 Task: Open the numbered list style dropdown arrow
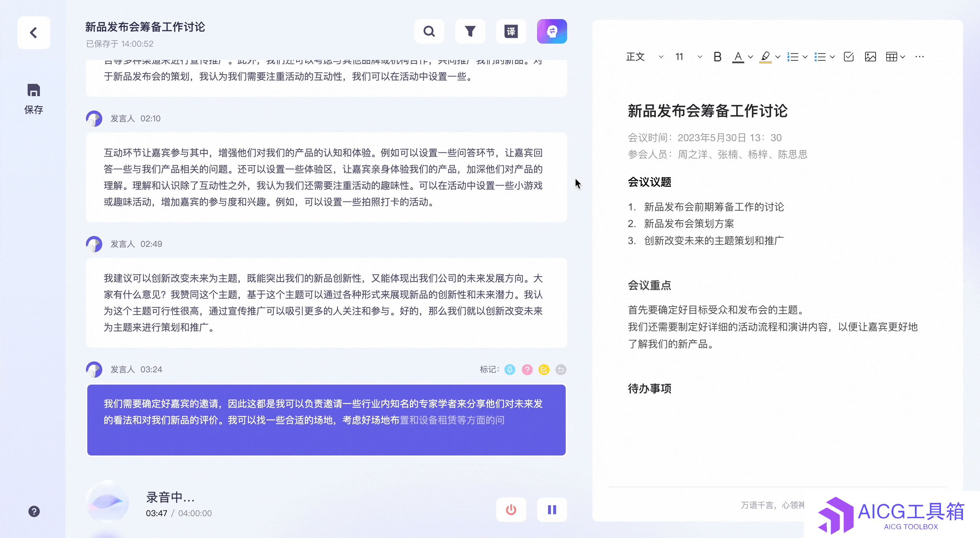point(805,57)
